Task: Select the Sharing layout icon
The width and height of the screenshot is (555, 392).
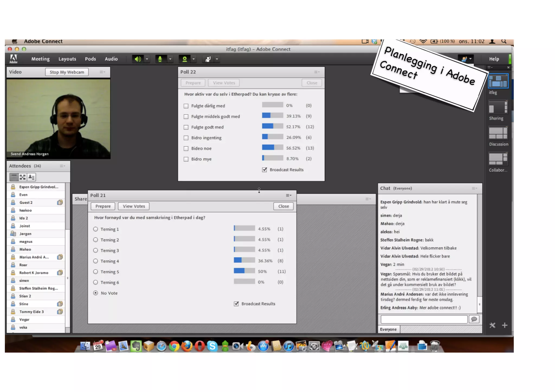Action: tap(498, 108)
